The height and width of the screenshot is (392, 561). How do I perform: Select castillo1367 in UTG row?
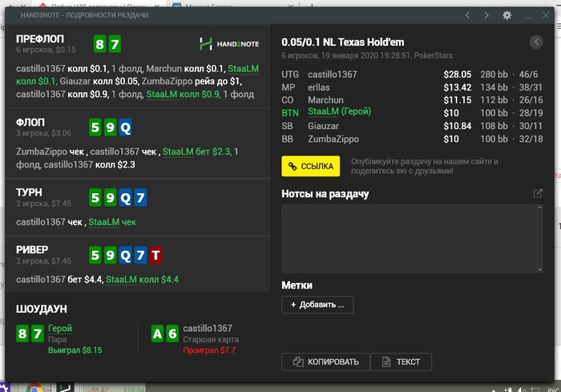(333, 75)
